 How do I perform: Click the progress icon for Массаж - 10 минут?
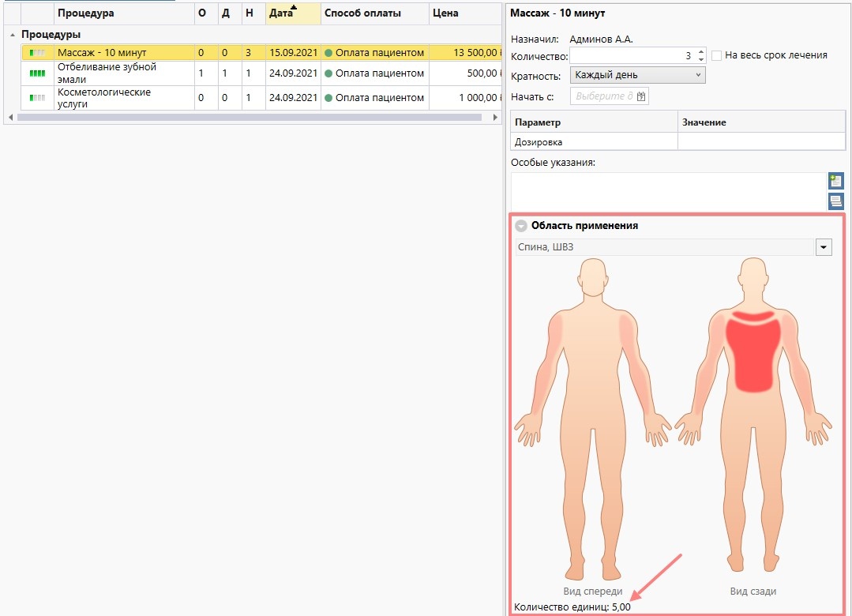point(37,53)
